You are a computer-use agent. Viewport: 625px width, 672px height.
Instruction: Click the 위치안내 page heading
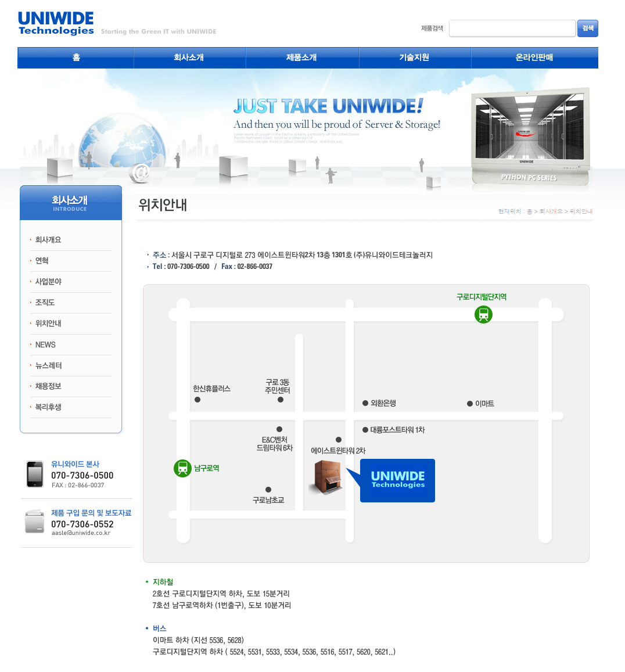pyautogui.click(x=163, y=205)
